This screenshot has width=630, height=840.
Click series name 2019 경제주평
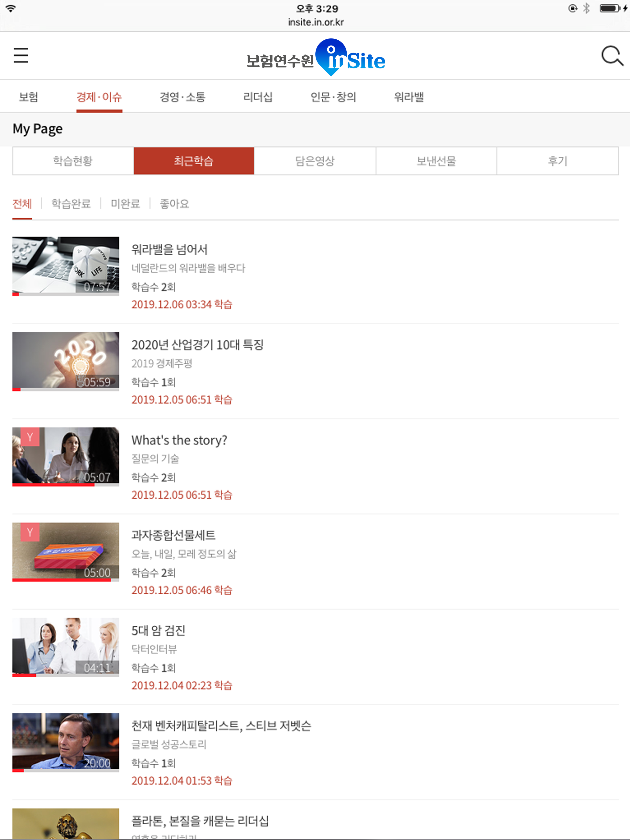(162, 364)
